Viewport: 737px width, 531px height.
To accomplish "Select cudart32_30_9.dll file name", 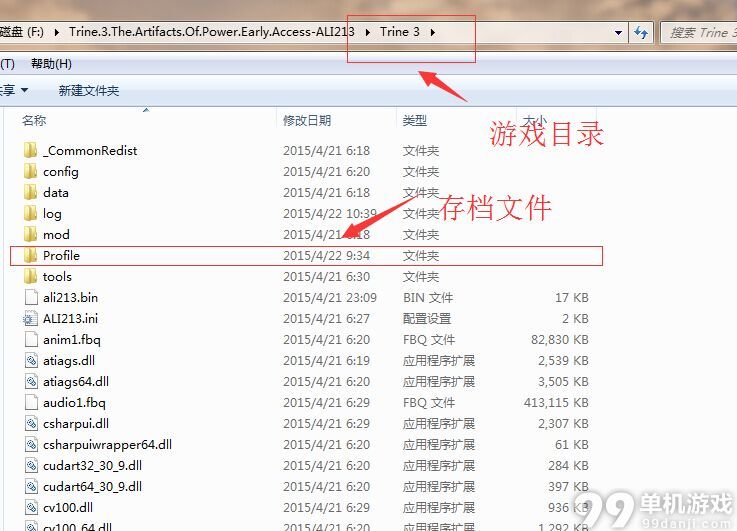I will [92, 465].
